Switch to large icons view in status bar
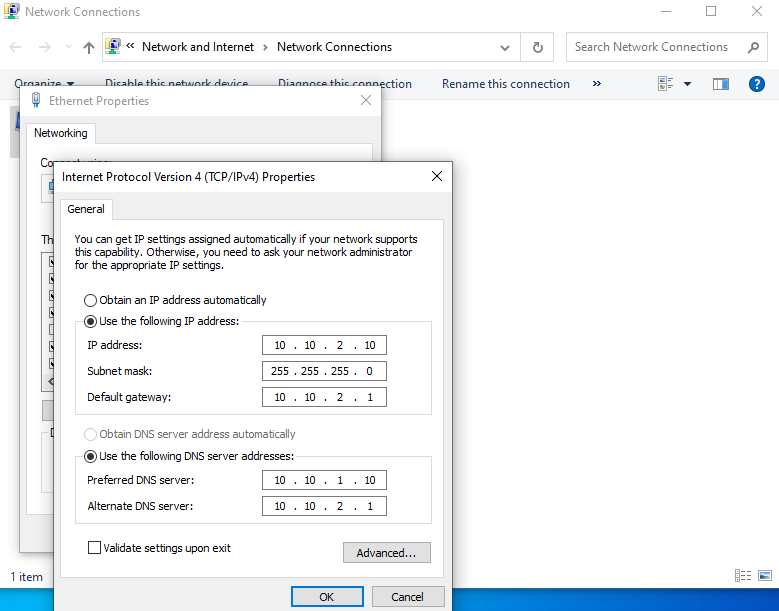This screenshot has width=779, height=611. click(764, 576)
